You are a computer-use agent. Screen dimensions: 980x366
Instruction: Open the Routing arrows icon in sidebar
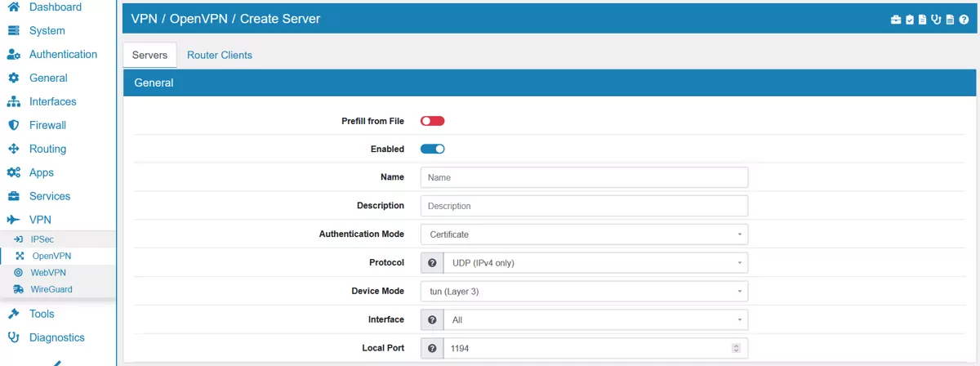pos(13,149)
